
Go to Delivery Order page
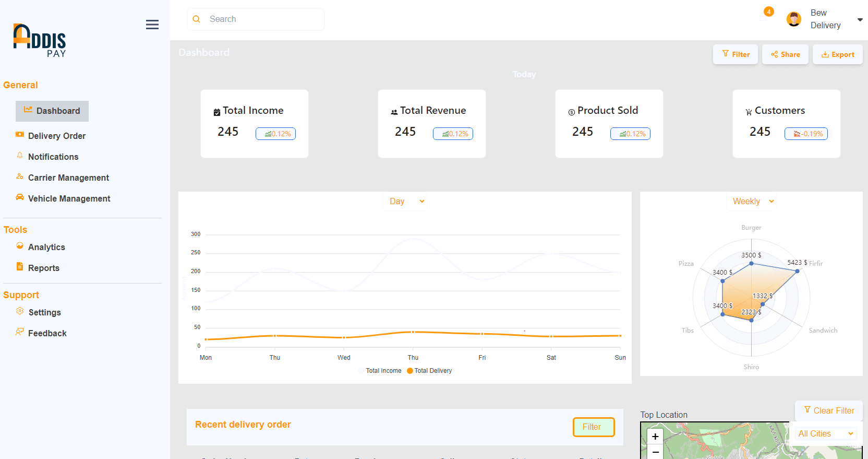tap(57, 136)
